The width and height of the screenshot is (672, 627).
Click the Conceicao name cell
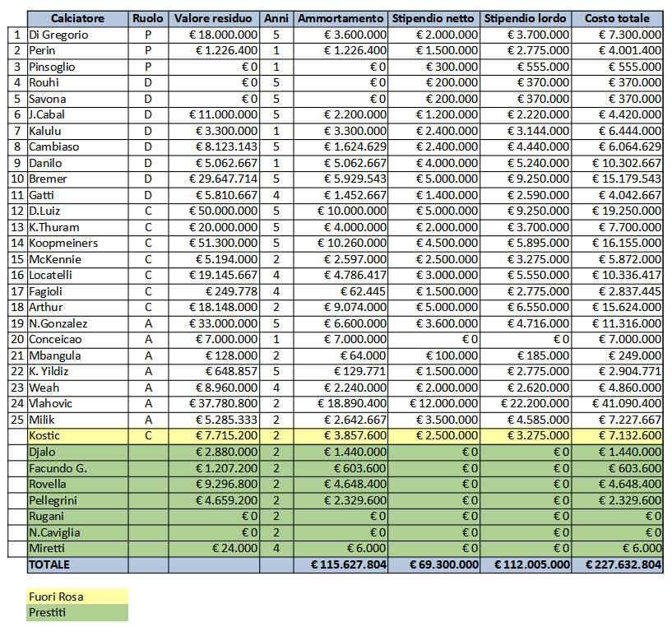tap(77, 340)
